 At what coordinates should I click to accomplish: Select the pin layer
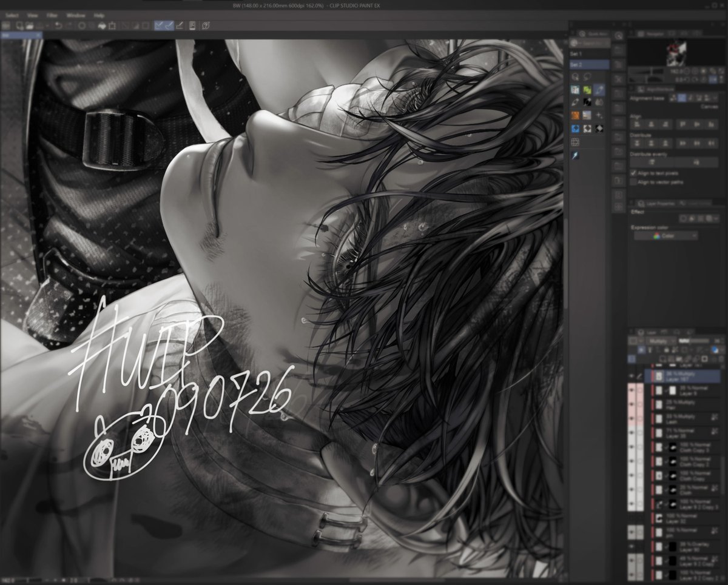coord(686,532)
